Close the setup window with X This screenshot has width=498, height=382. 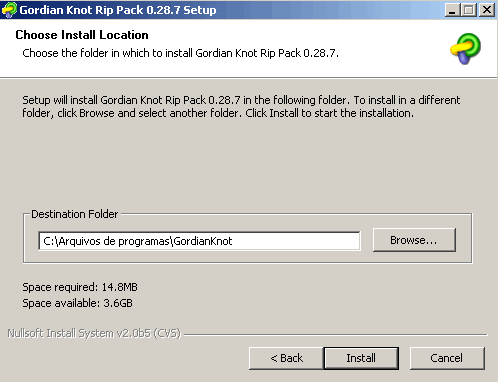click(487, 10)
